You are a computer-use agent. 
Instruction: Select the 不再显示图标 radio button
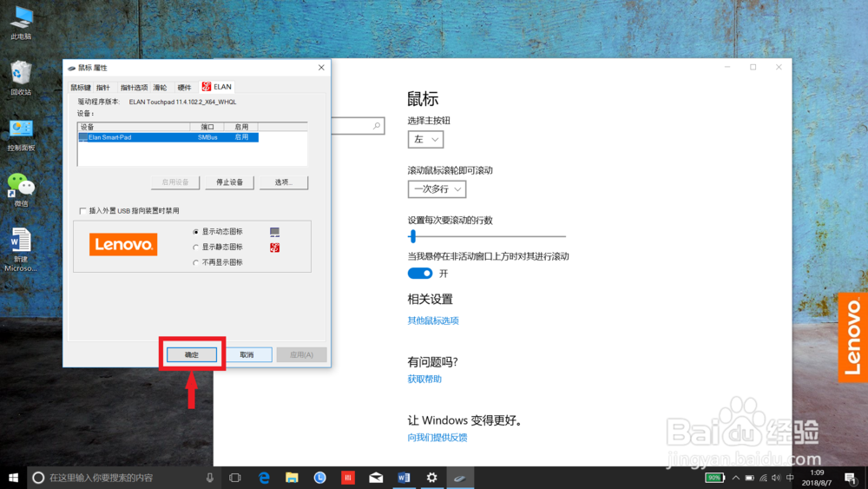click(195, 262)
